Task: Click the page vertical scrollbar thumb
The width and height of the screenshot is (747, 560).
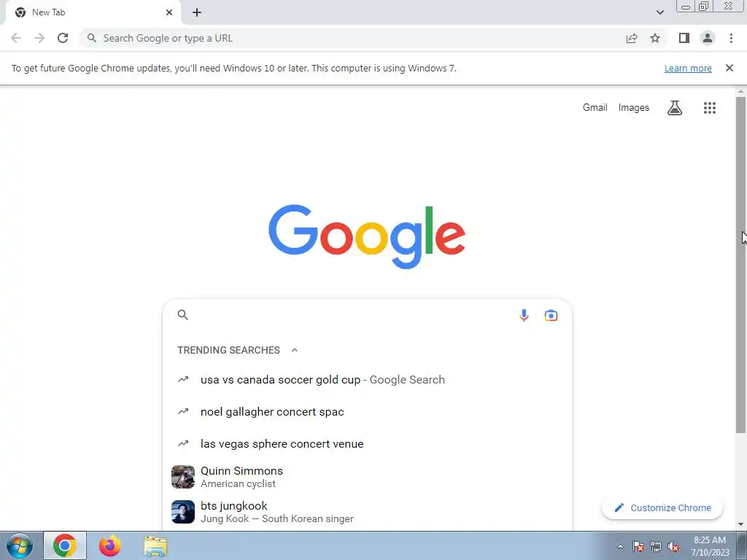Action: [741, 264]
